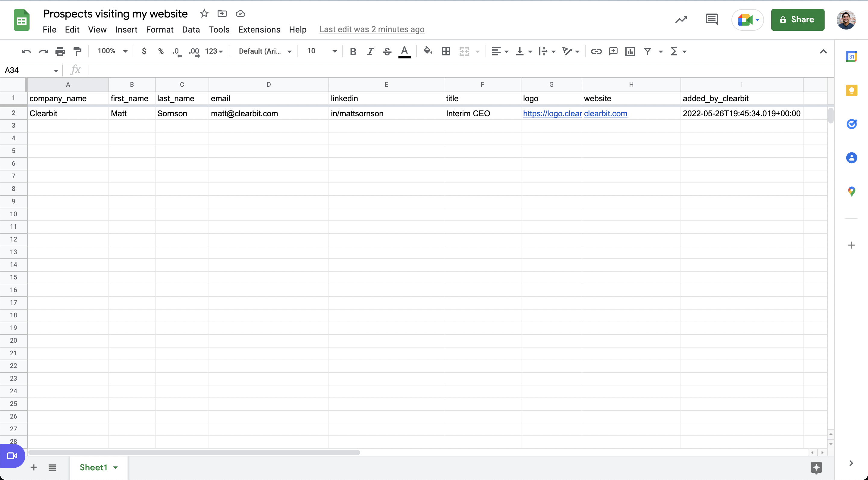Decrease decimal places
The width and height of the screenshot is (868, 480).
point(177,52)
